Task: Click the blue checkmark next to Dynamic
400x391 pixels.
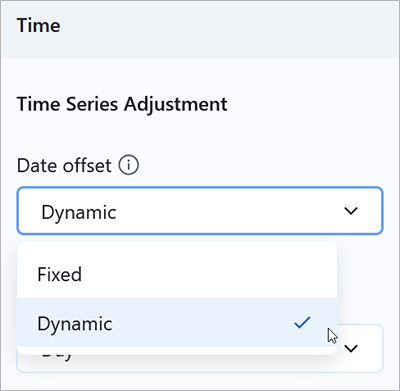Action: [x=303, y=323]
